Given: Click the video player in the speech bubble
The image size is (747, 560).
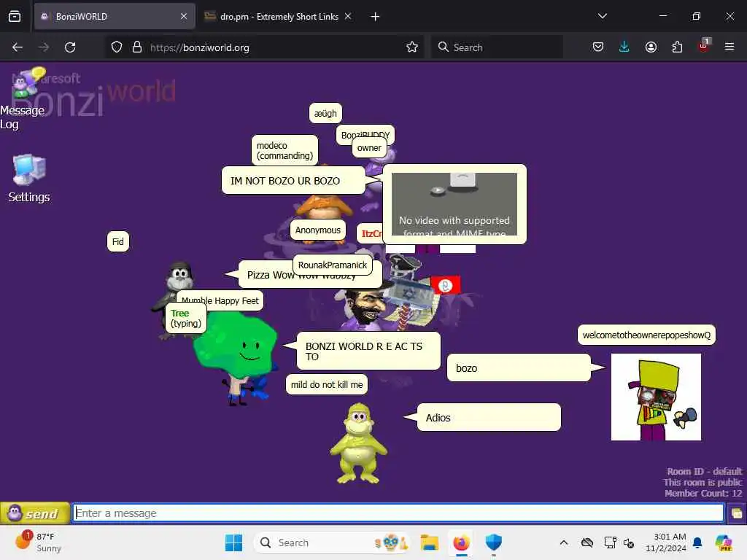Looking at the screenshot, I should [454, 204].
